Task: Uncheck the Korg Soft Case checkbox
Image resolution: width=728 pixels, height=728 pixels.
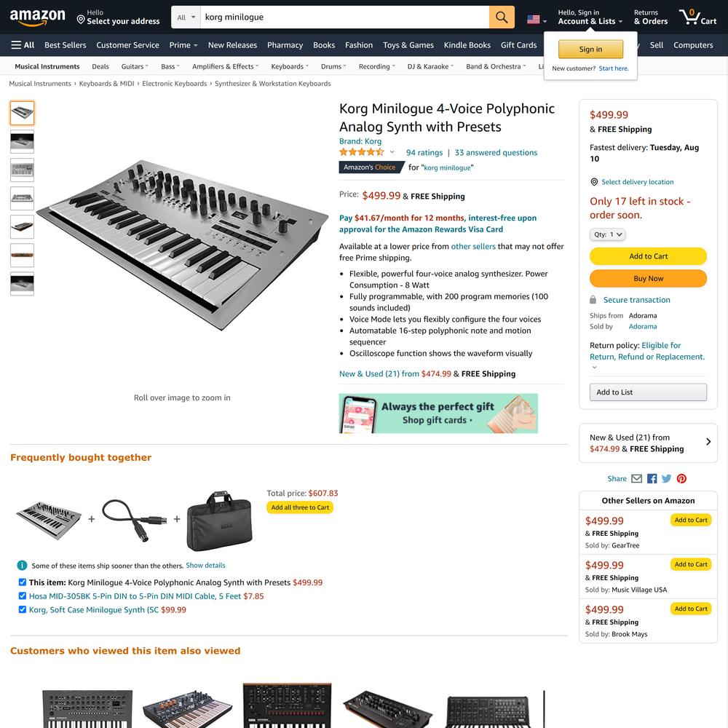Action: [23, 609]
